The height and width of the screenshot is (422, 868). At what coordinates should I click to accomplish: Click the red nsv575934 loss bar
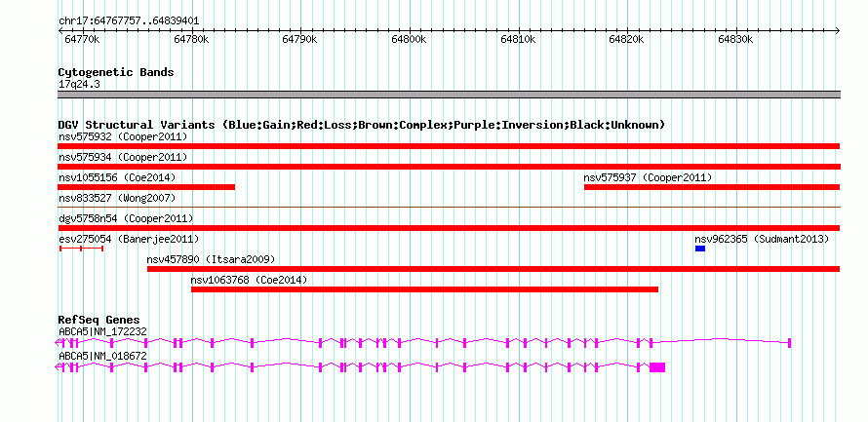click(449, 167)
